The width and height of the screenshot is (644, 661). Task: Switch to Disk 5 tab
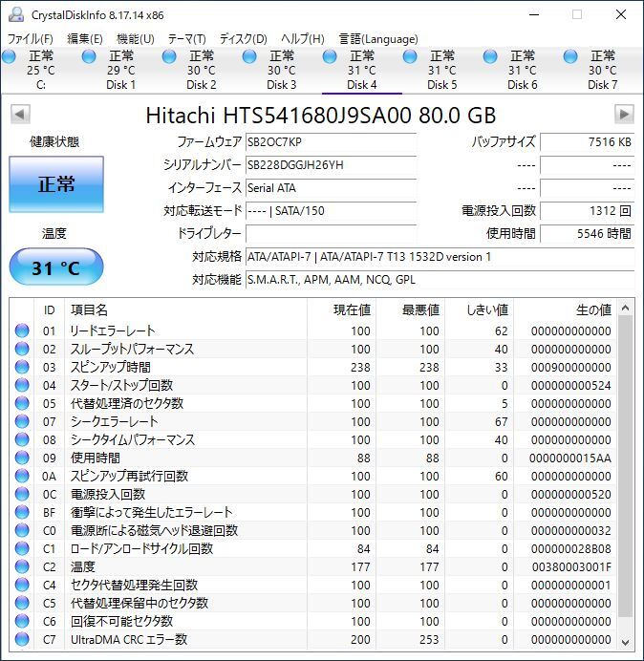pos(442,70)
